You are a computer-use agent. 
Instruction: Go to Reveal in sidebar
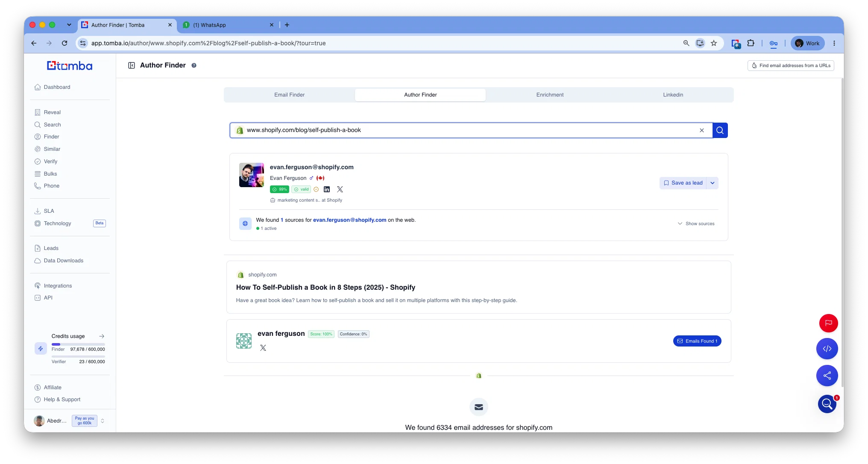click(52, 112)
